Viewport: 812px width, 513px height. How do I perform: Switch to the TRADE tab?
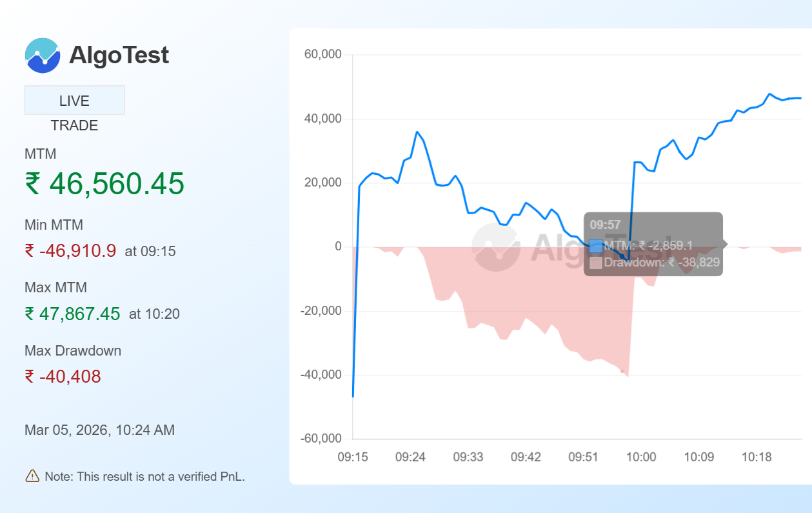click(74, 125)
